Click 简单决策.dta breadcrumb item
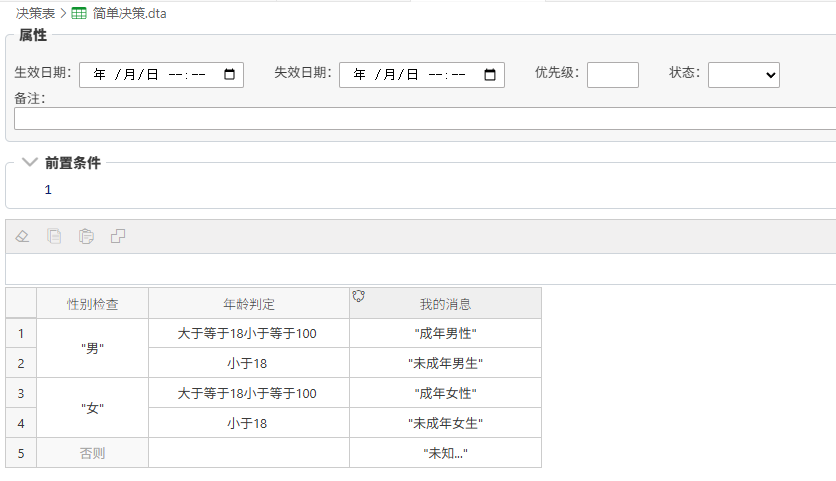 [130, 13]
